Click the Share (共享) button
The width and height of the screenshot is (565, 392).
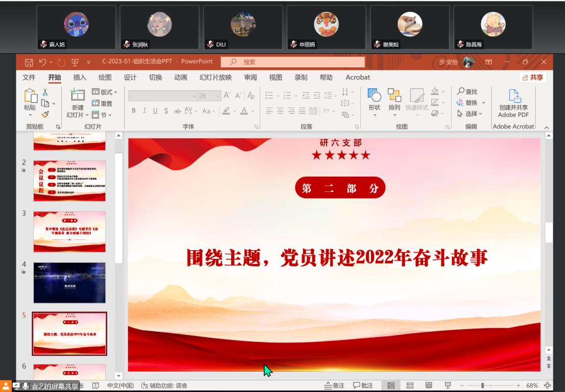532,78
